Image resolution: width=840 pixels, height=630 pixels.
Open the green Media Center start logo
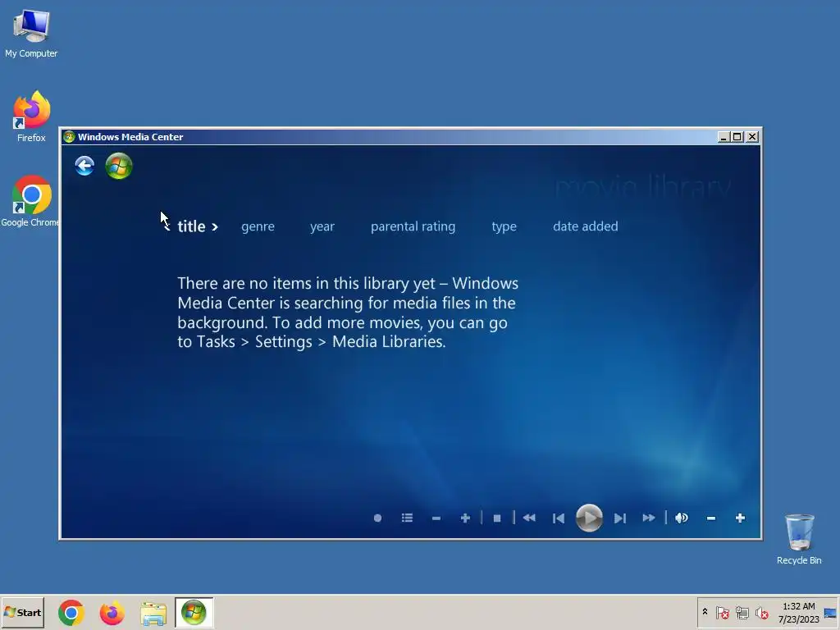click(x=119, y=166)
